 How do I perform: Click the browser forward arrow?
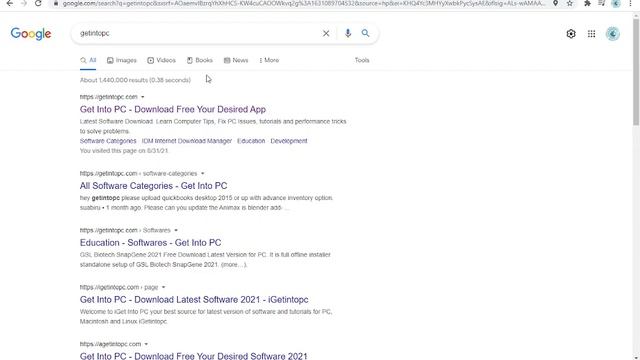point(24,3)
